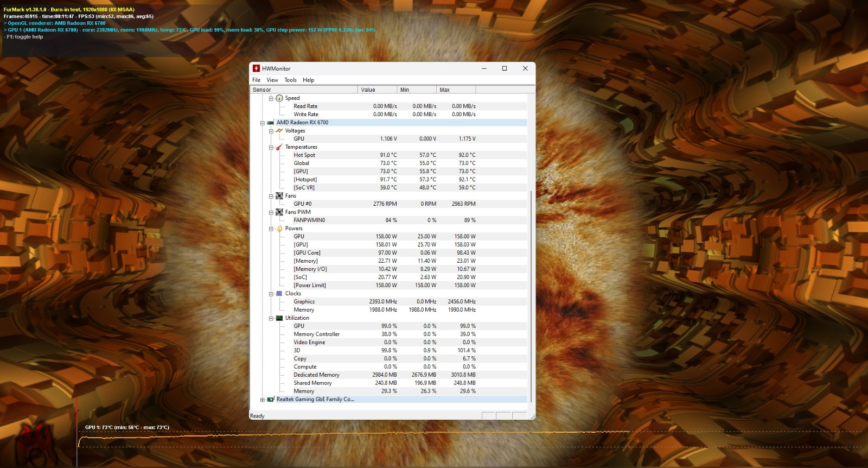Click the 2984.0 MB Dedicated Memory value
The image size is (868, 468).
coord(385,375)
